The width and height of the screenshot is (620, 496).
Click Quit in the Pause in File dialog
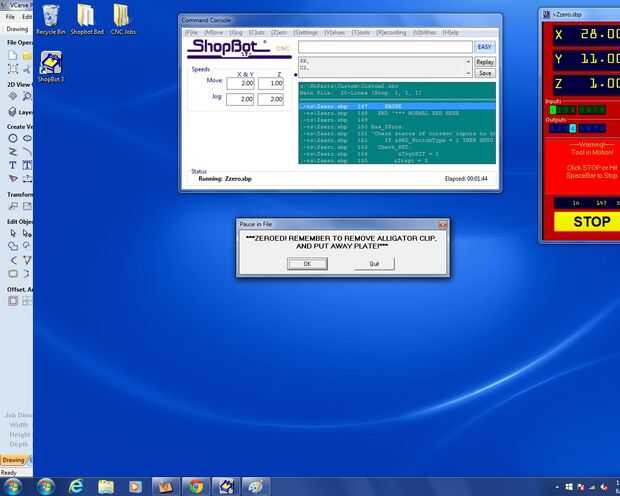374,263
